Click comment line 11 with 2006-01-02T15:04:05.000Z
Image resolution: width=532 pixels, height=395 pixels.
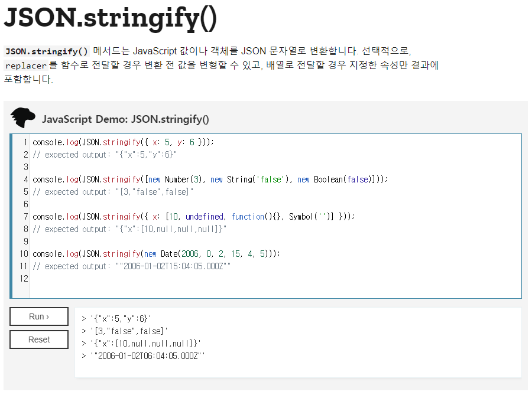coord(132,267)
